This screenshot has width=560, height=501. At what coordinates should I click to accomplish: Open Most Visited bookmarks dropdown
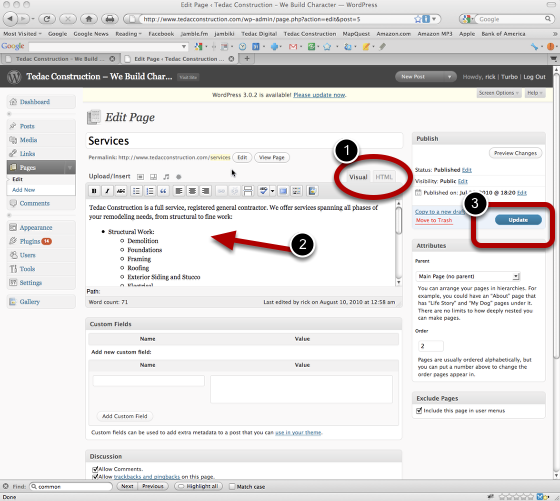tap(22, 34)
